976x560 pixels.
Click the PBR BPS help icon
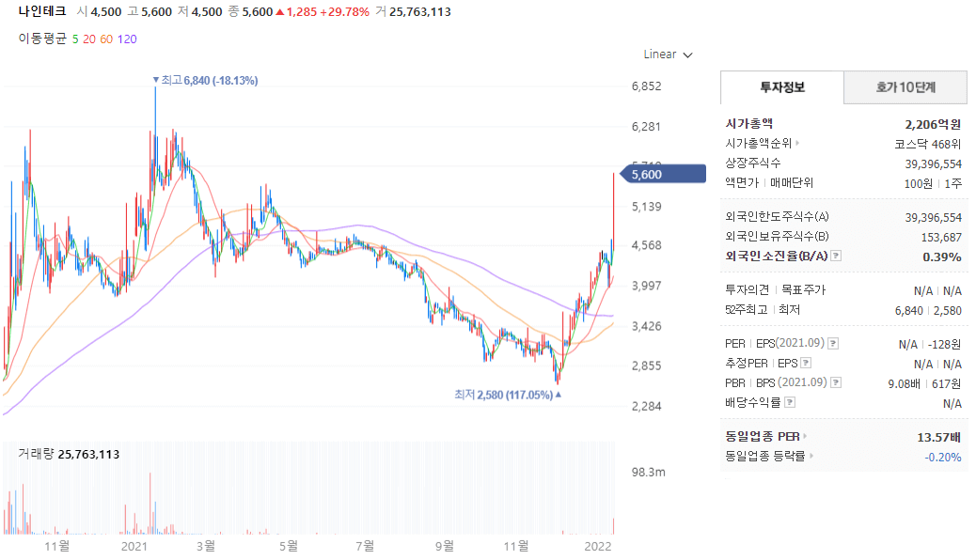click(836, 382)
